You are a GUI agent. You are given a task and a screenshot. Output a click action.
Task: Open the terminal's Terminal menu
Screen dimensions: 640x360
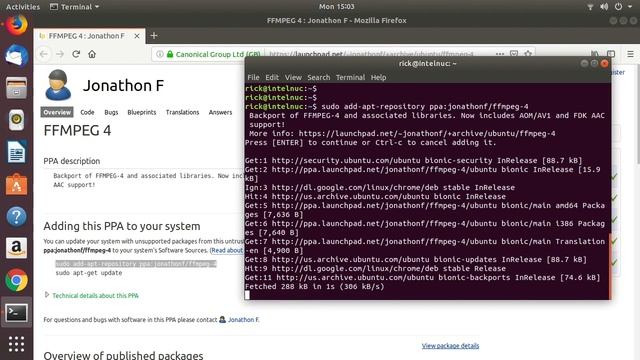350,77
